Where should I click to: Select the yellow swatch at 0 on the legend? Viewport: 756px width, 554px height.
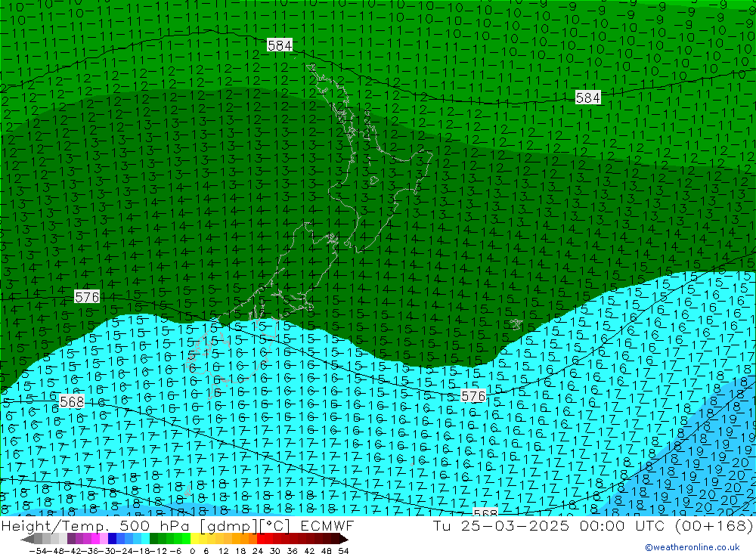(195, 539)
